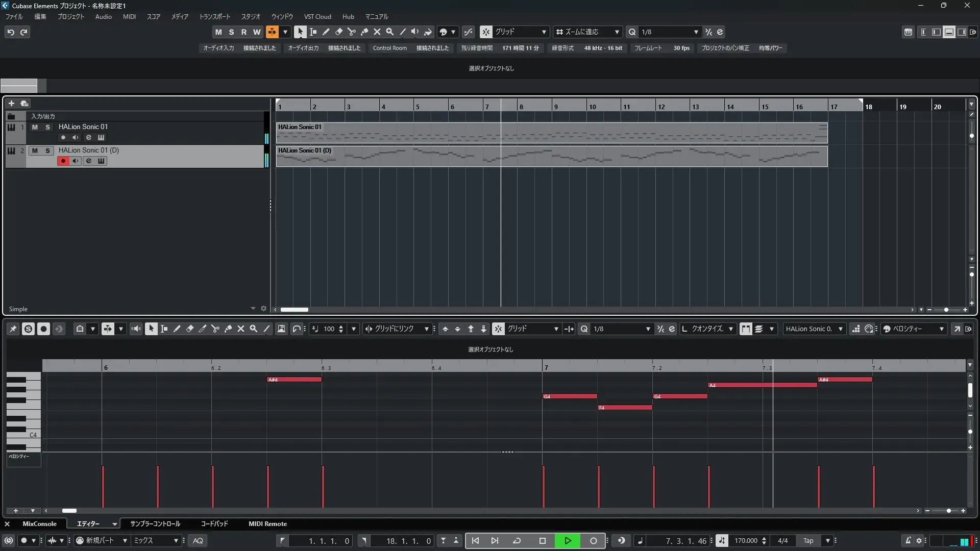Image resolution: width=980 pixels, height=551 pixels.
Task: Click the Tap tempo button
Action: (x=808, y=541)
